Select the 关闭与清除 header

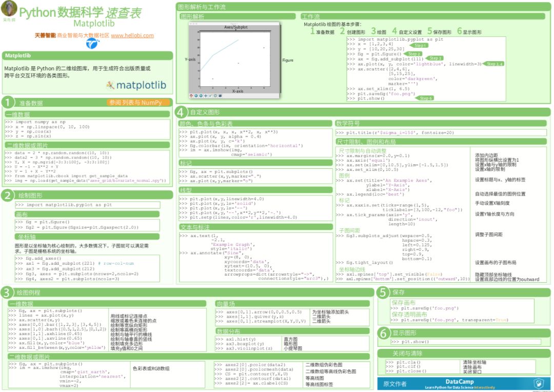[464, 353]
